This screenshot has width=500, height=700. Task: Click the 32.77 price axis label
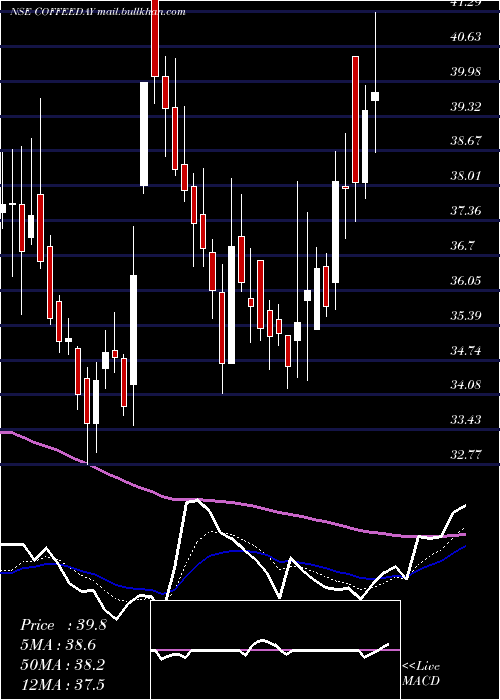click(x=466, y=454)
